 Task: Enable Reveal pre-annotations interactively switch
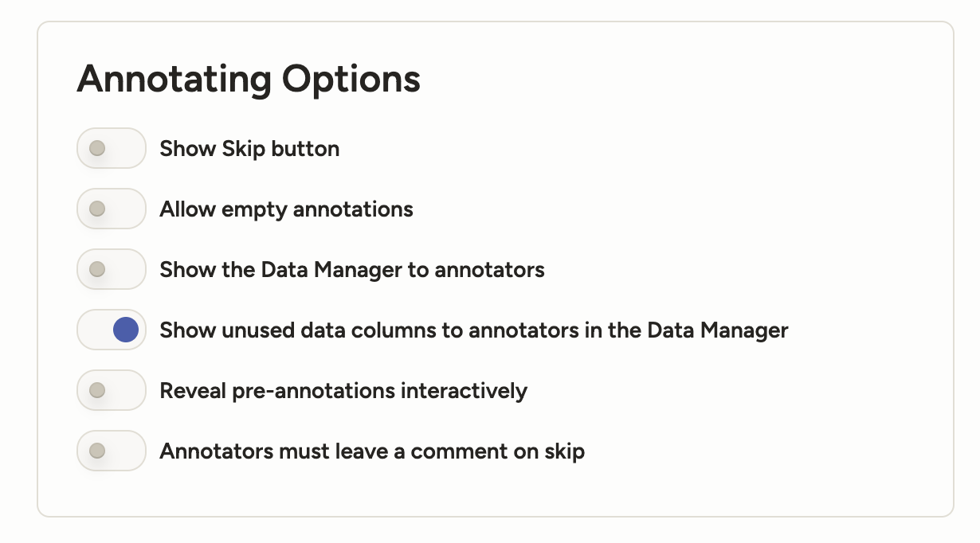coord(112,390)
